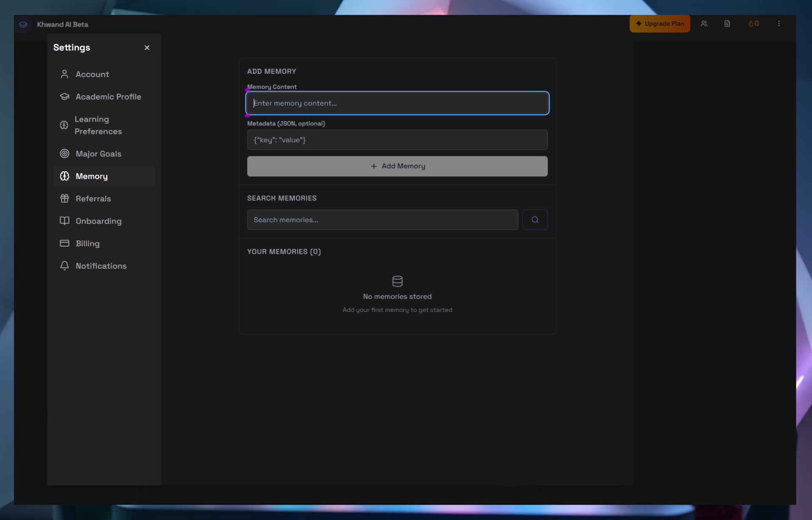Click the Upgrade Plan button
812x520 pixels.
(660, 24)
